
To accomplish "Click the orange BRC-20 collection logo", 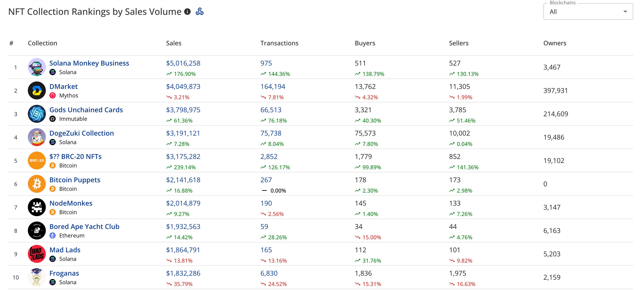I will click(37, 160).
